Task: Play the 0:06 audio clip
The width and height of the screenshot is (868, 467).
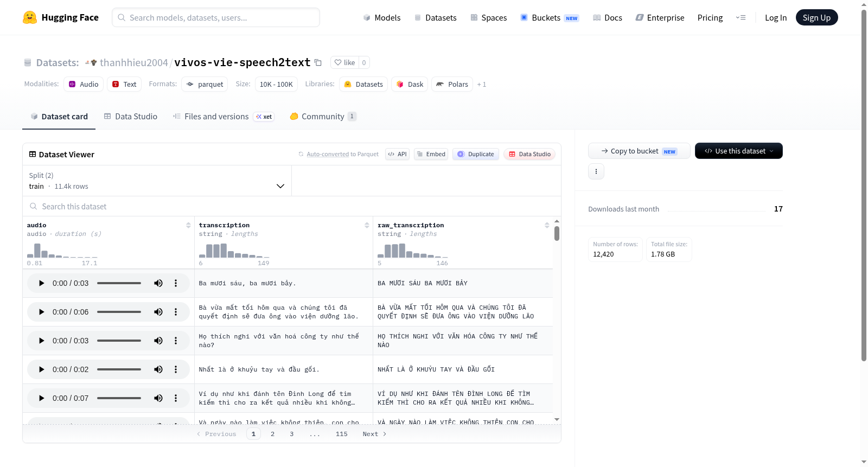Action: click(42, 312)
